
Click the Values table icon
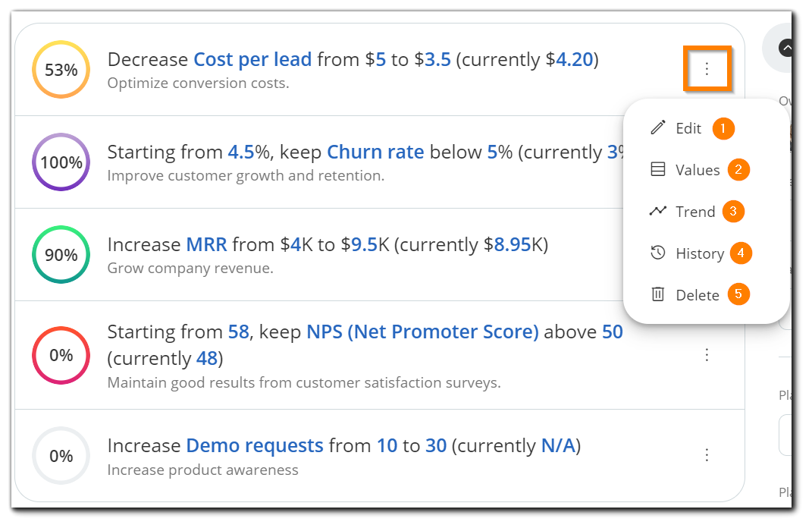657,169
